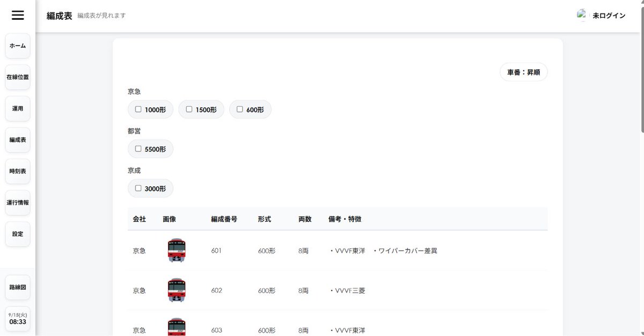Select 編成表 in sidebar
644x336 pixels.
(x=18, y=140)
